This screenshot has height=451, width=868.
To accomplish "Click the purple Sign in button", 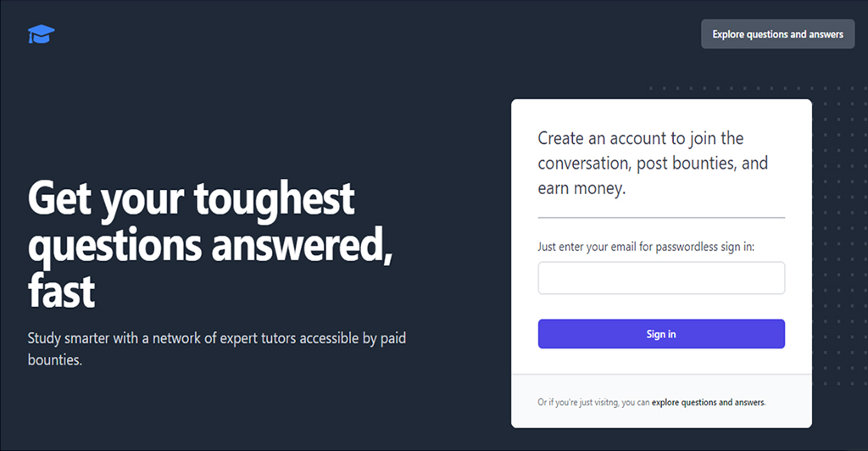I will 661,334.
